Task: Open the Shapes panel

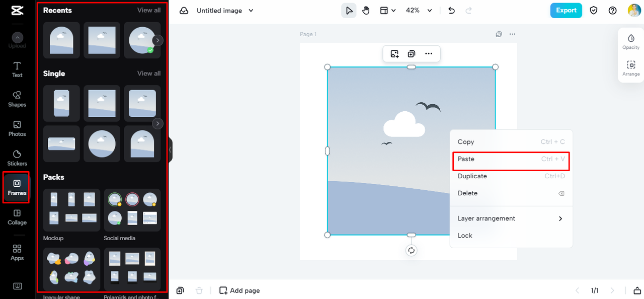Action: 17,99
